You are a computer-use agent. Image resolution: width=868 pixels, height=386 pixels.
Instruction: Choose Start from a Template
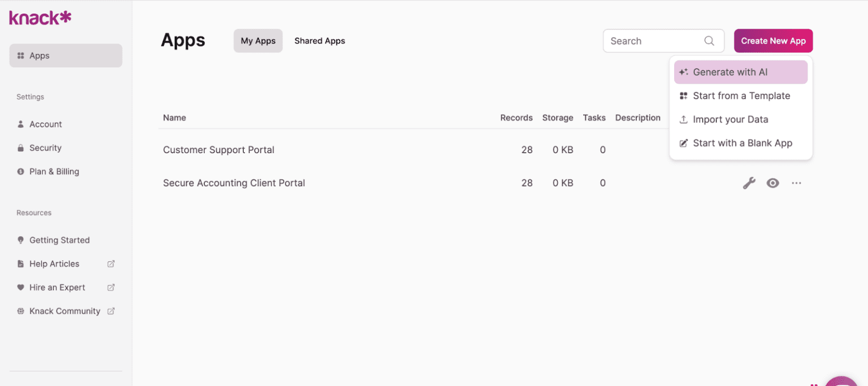tap(741, 96)
